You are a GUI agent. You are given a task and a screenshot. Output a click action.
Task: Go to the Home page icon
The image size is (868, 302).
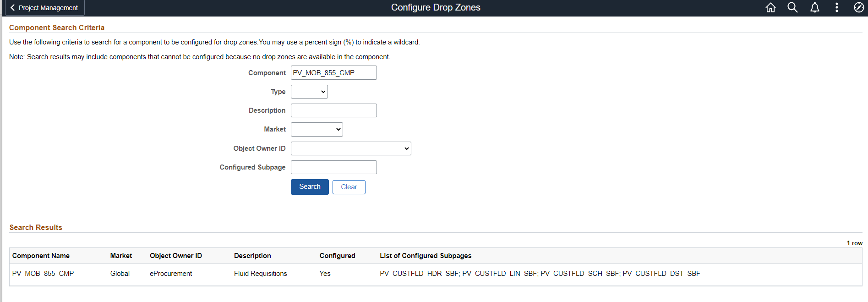point(770,8)
